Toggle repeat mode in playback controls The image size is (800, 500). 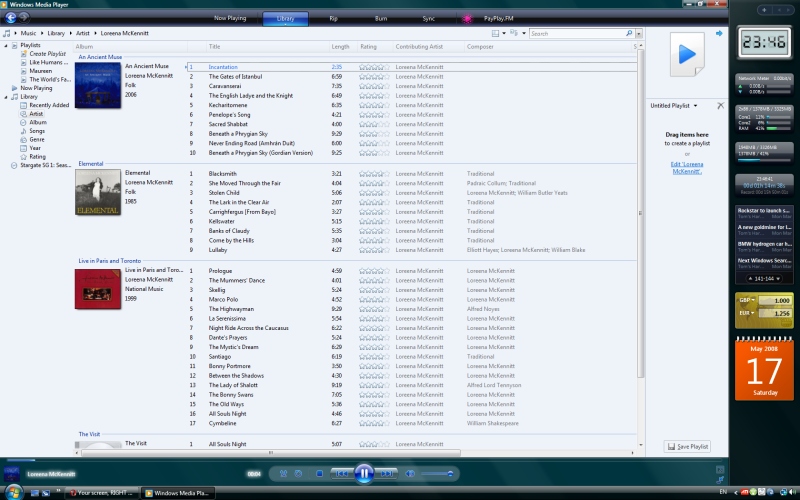pos(298,473)
